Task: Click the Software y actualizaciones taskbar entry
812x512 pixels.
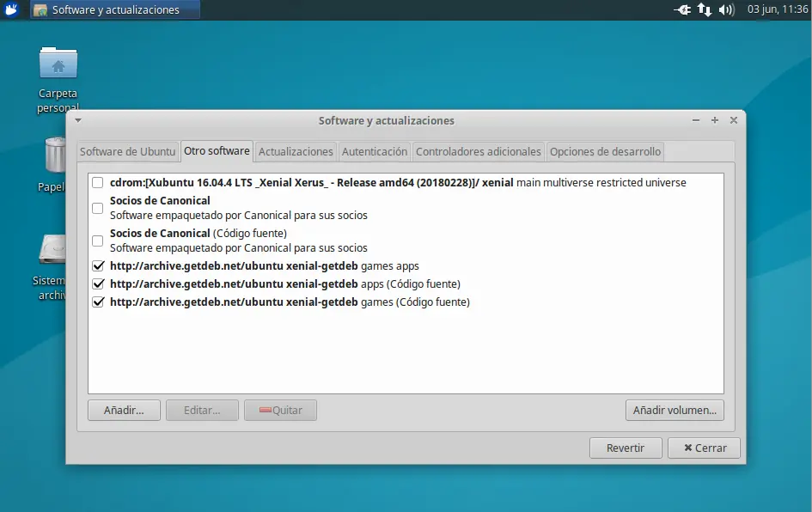Action: pyautogui.click(x=115, y=9)
